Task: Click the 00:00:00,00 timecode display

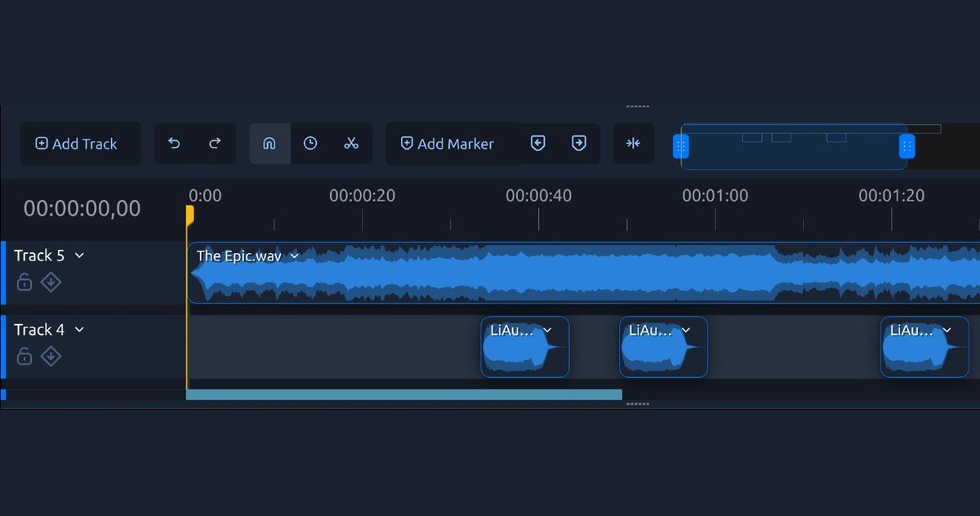Action: (82, 209)
